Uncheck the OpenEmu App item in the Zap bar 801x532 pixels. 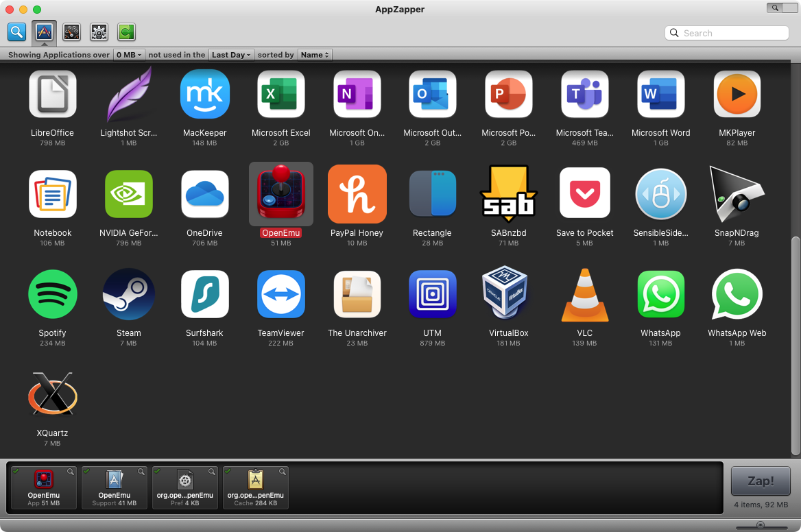pyautogui.click(x=16, y=472)
